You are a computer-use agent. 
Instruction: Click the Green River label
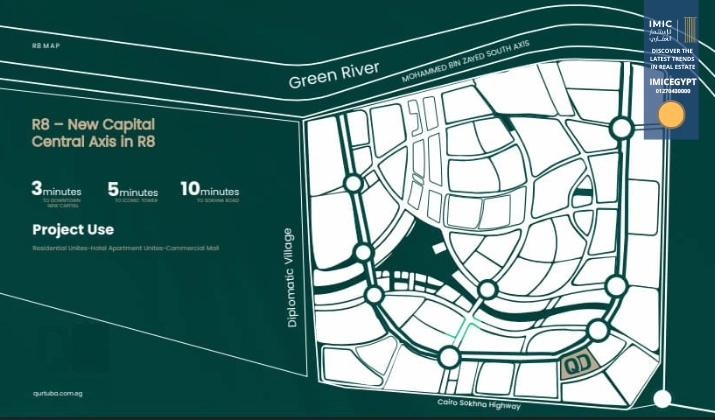click(x=334, y=75)
